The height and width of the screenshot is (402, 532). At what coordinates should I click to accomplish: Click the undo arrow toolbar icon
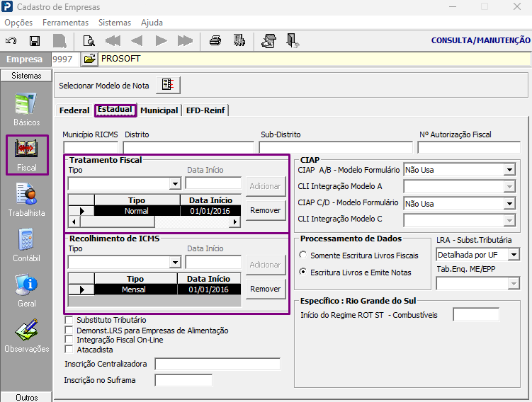[11, 41]
